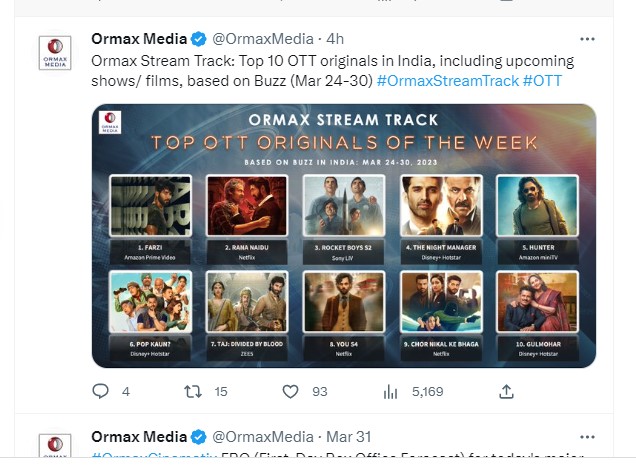This screenshot has width=636, height=468.
Task: Open the #OTT hashtag link
Action: pyautogui.click(x=542, y=81)
